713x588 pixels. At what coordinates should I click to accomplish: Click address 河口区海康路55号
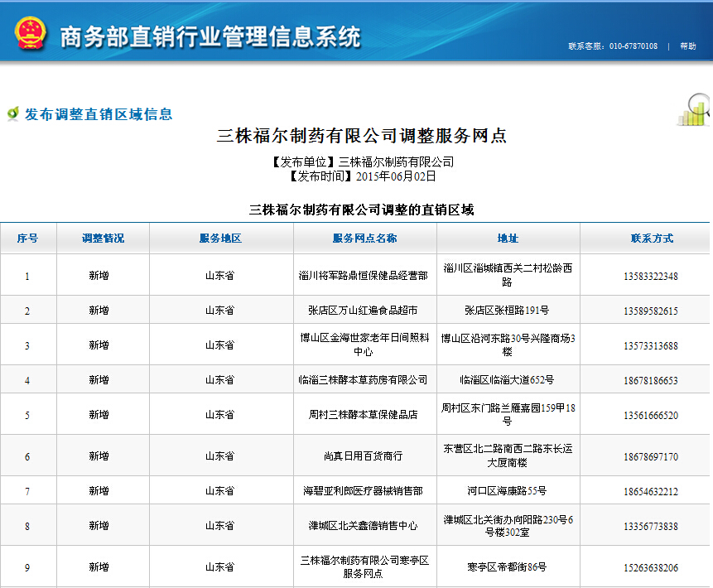click(507, 491)
